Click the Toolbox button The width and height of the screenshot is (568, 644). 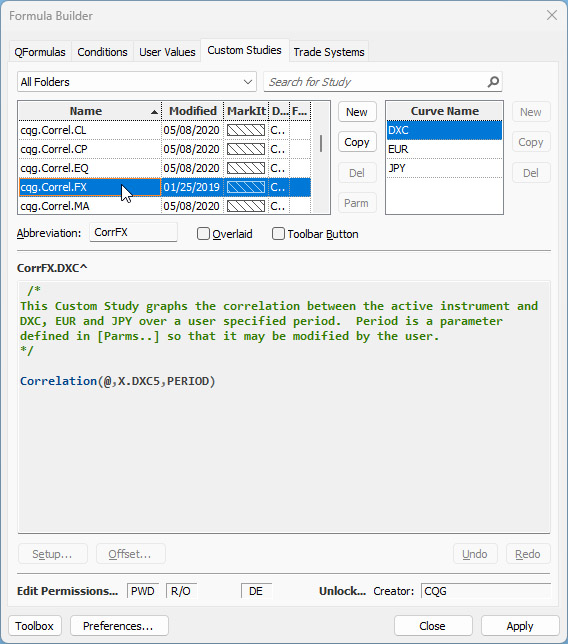35,626
